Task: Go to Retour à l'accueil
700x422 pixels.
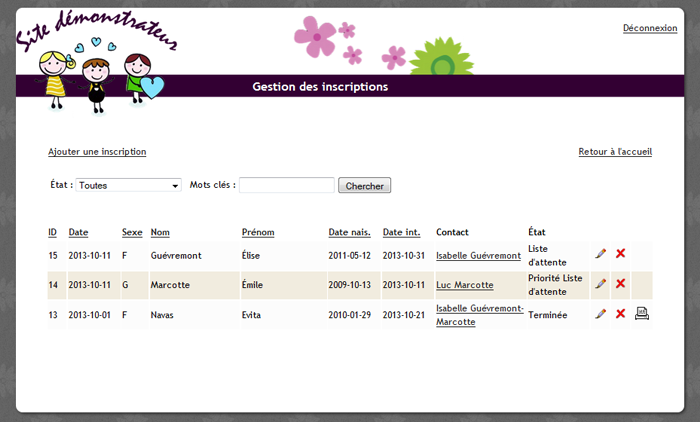Action: pos(615,152)
